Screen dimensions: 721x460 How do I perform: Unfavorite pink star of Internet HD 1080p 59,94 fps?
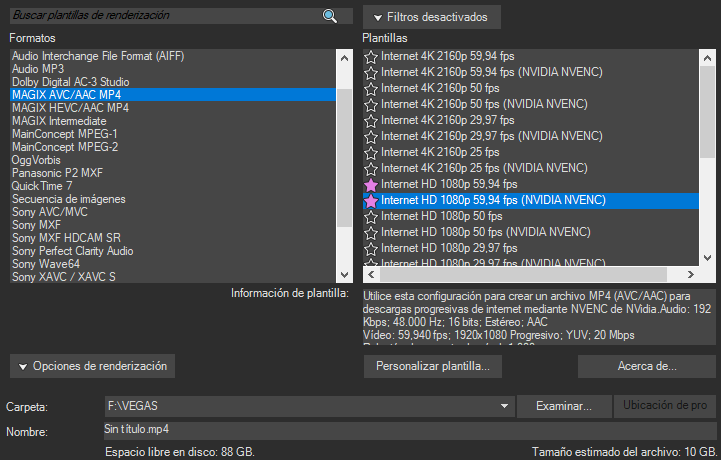pos(371,185)
